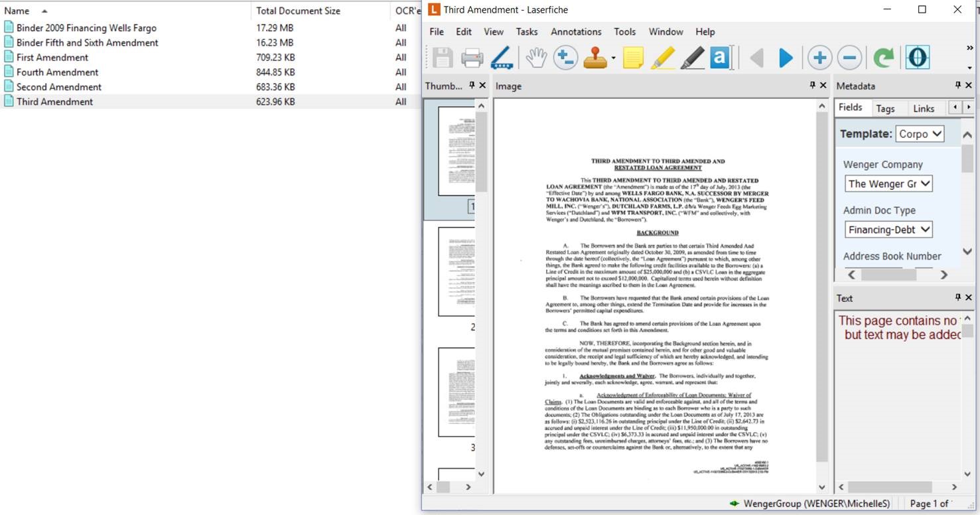980x515 pixels.
Task: Toggle the Image pane pin
Action: pyautogui.click(x=813, y=86)
